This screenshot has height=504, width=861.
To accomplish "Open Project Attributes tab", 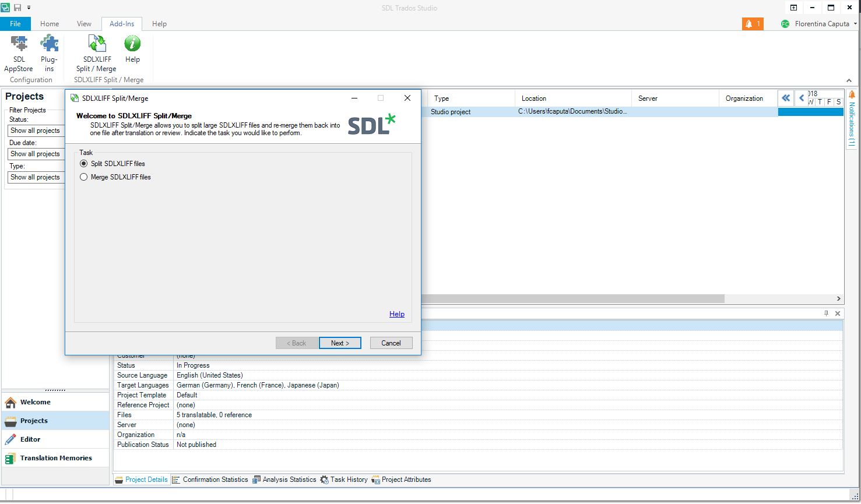I will pyautogui.click(x=401, y=480).
